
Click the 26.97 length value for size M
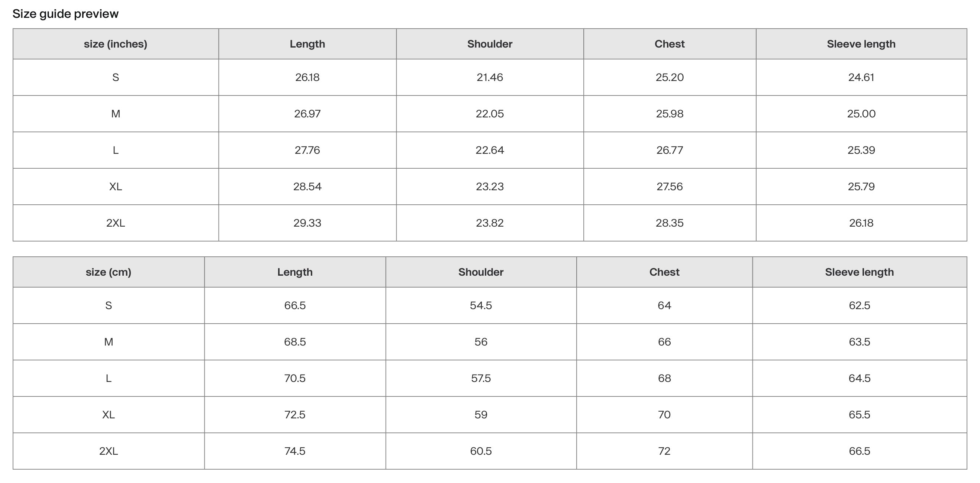(307, 114)
